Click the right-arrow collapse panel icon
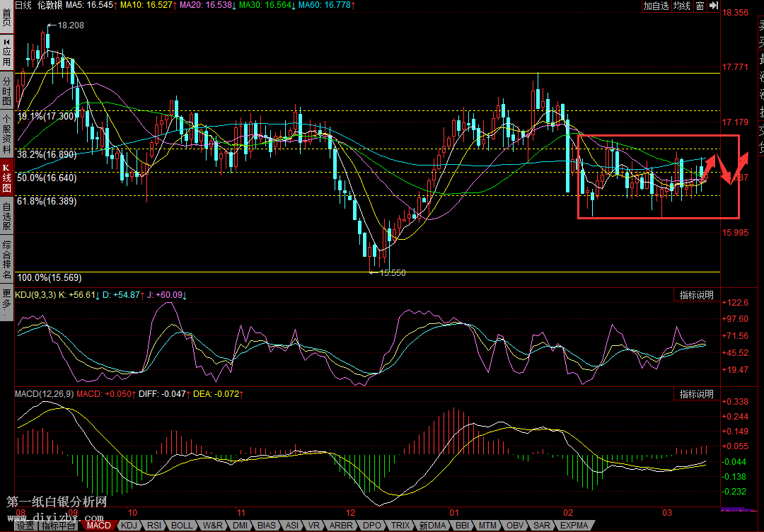 click(x=712, y=6)
